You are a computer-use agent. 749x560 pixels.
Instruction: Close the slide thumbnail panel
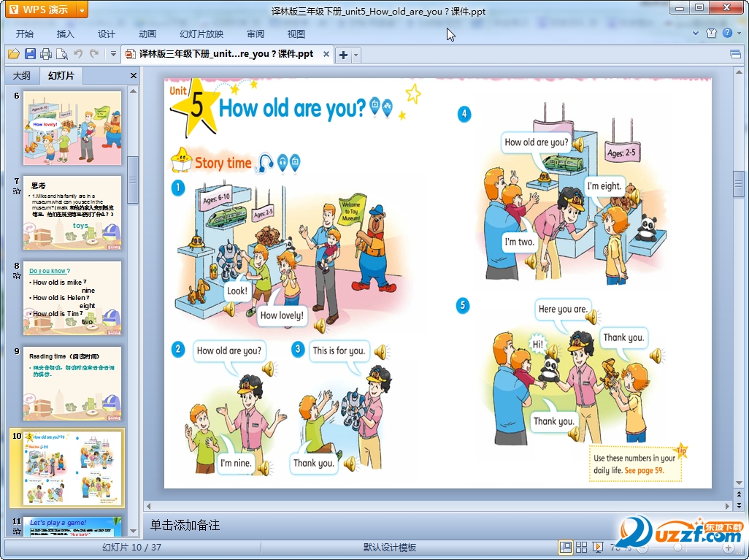134,75
